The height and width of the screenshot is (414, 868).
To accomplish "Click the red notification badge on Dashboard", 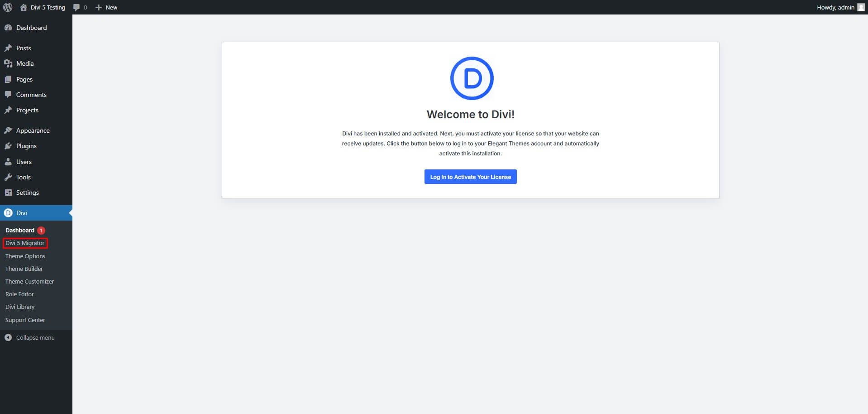I will (x=41, y=230).
